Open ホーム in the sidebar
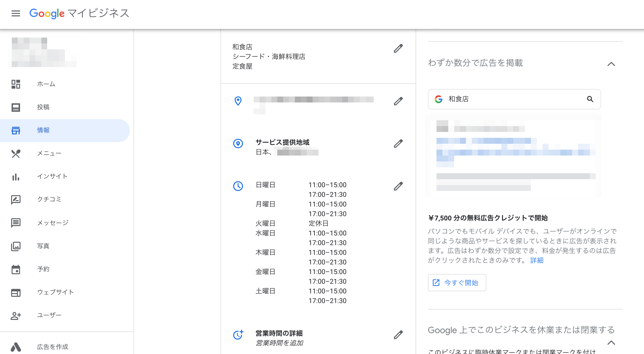Image resolution: width=644 pixels, height=354 pixels. 65,84
